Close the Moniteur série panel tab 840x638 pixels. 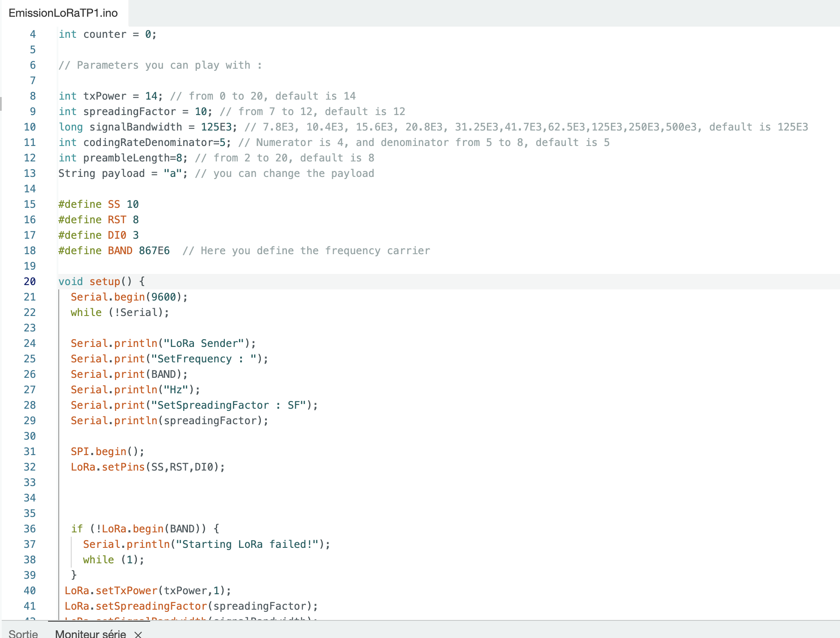coord(138,634)
